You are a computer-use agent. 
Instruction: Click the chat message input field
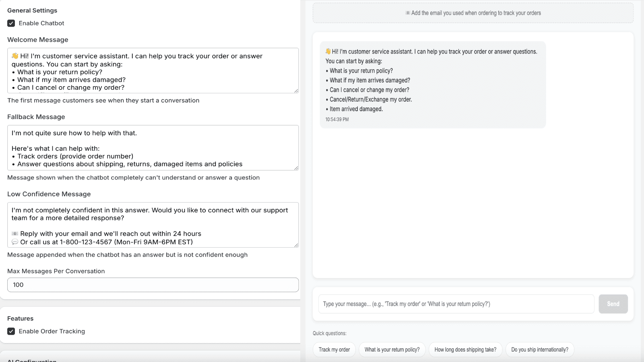(455, 304)
